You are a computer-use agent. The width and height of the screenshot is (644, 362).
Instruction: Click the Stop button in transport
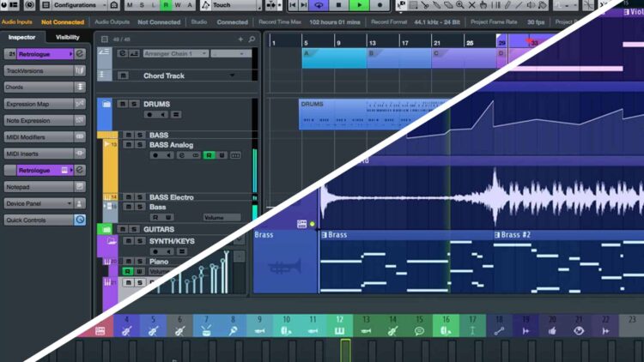pyautogui.click(x=339, y=5)
